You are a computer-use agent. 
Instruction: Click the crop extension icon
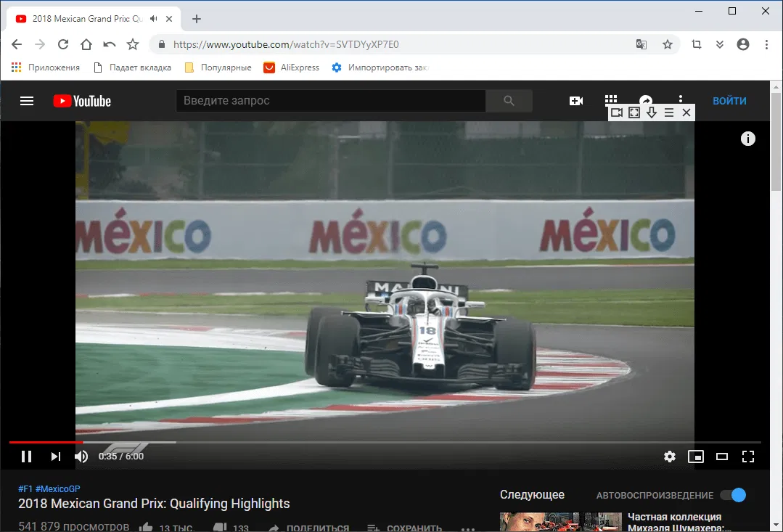[697, 44]
